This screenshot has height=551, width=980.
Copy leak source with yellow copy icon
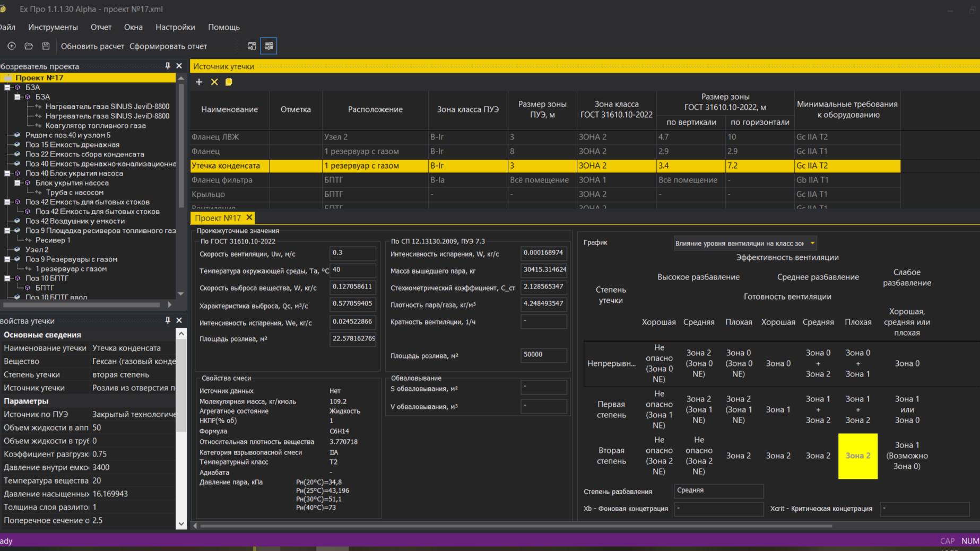pos(229,82)
